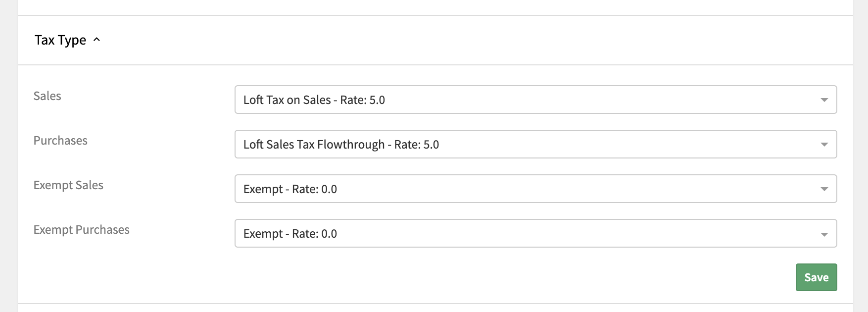Click the Tax Type section heading

pos(60,40)
